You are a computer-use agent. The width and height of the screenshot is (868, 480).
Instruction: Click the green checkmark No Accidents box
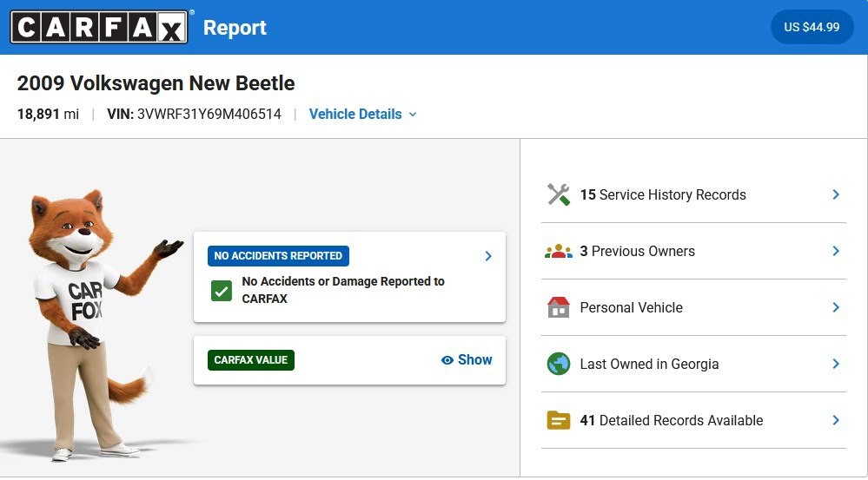(x=222, y=291)
